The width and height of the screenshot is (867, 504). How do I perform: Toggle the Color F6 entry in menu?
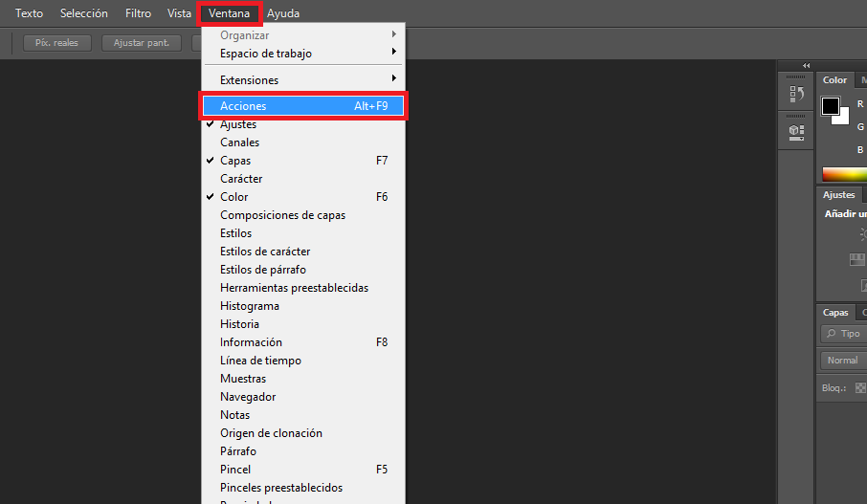point(303,197)
